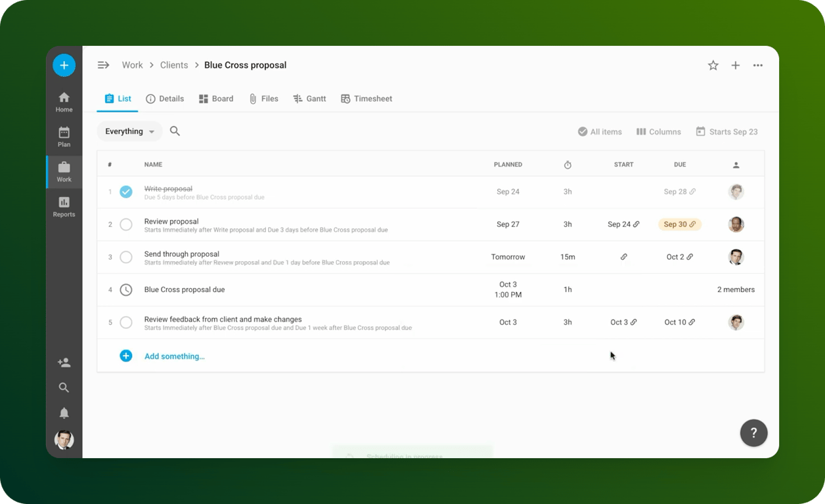Screen dimensions: 825x504
Task: Open the help question mark button
Action: [x=753, y=432]
